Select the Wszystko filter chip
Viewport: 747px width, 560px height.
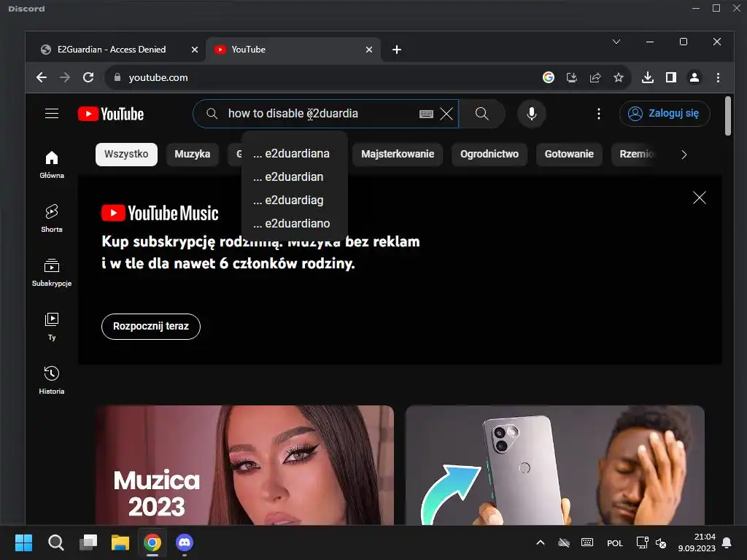[x=126, y=155]
